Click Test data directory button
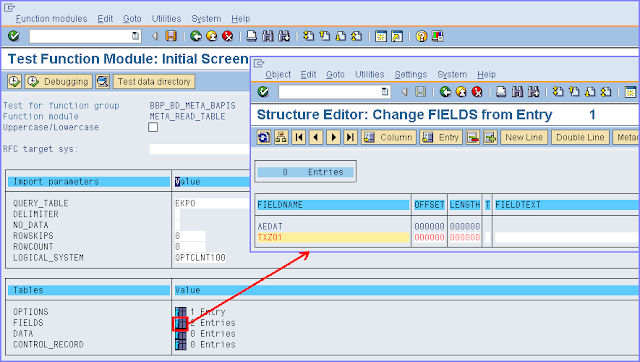 (154, 82)
